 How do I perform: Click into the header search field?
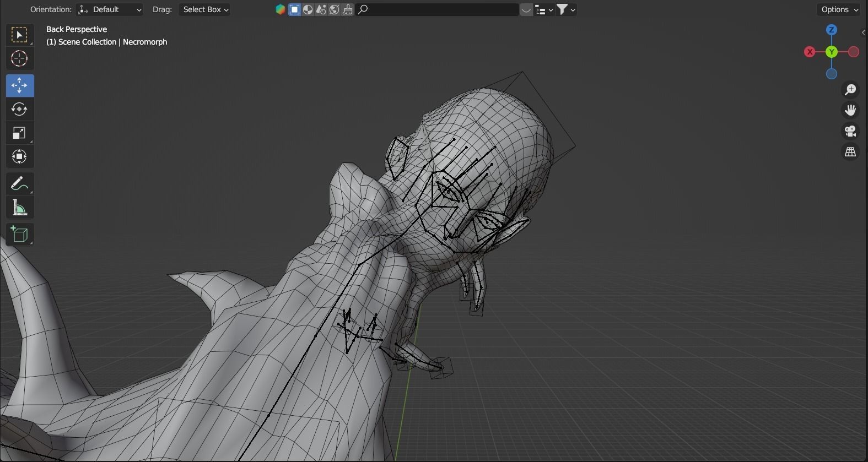pos(437,9)
